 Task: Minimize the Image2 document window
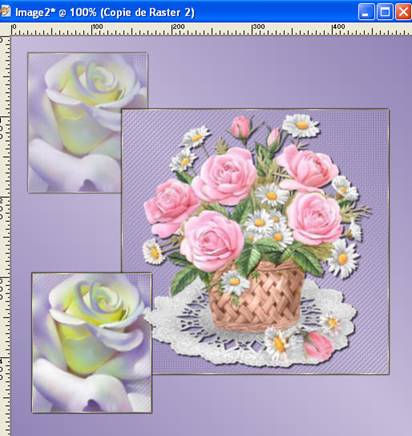click(366, 12)
